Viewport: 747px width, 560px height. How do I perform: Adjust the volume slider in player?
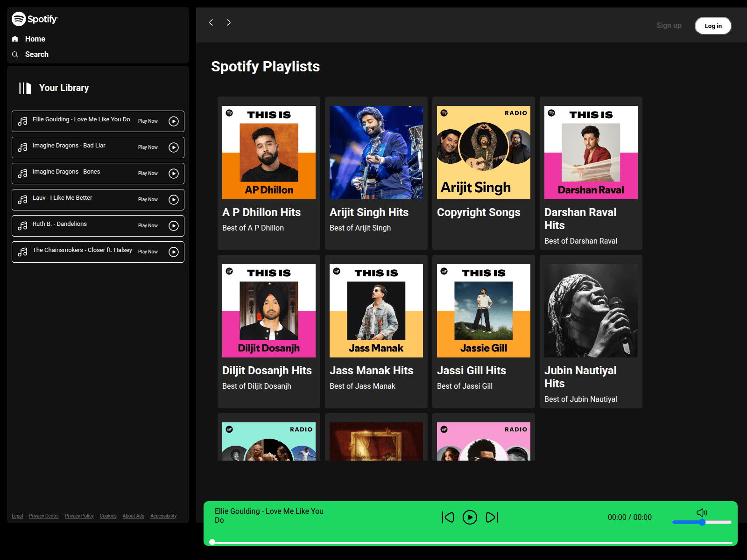(702, 522)
